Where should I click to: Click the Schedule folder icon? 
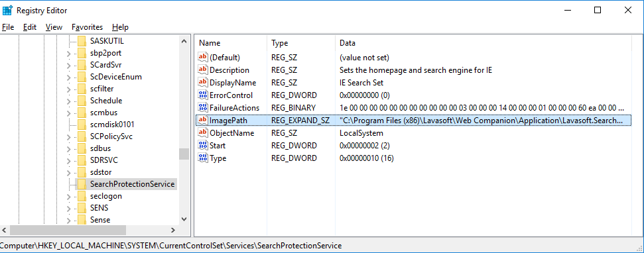coord(82,101)
